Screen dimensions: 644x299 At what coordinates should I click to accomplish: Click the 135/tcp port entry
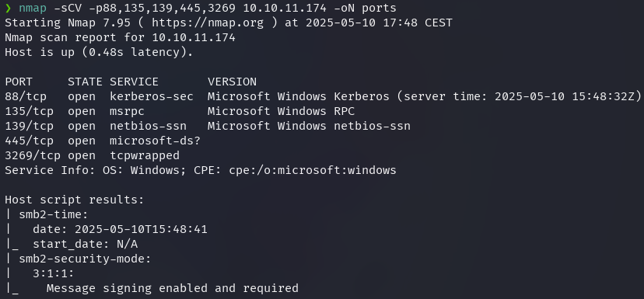(x=29, y=111)
